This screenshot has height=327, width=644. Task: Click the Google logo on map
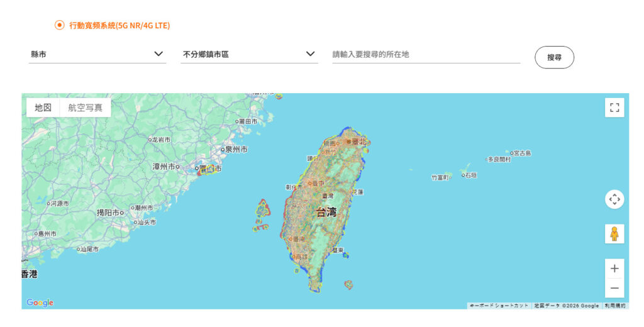40,302
